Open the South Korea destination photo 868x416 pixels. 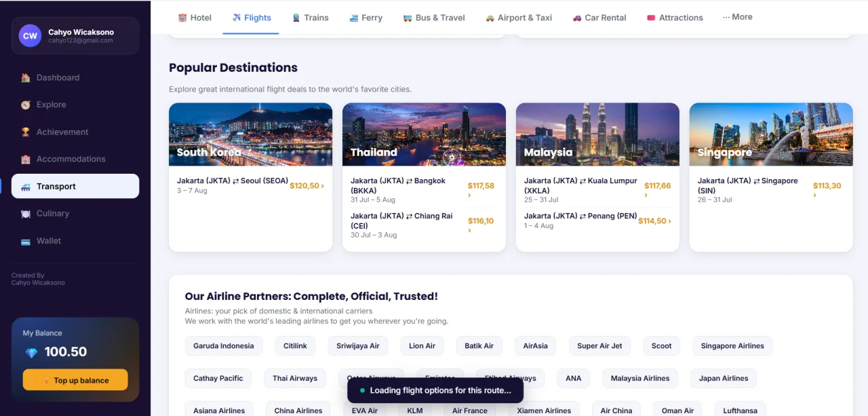[x=250, y=134]
